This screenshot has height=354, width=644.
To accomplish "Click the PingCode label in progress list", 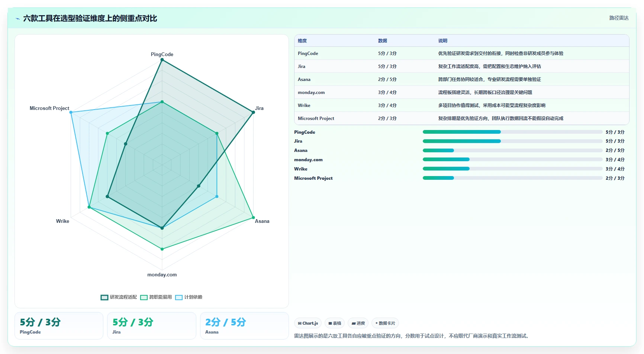I will (x=305, y=132).
